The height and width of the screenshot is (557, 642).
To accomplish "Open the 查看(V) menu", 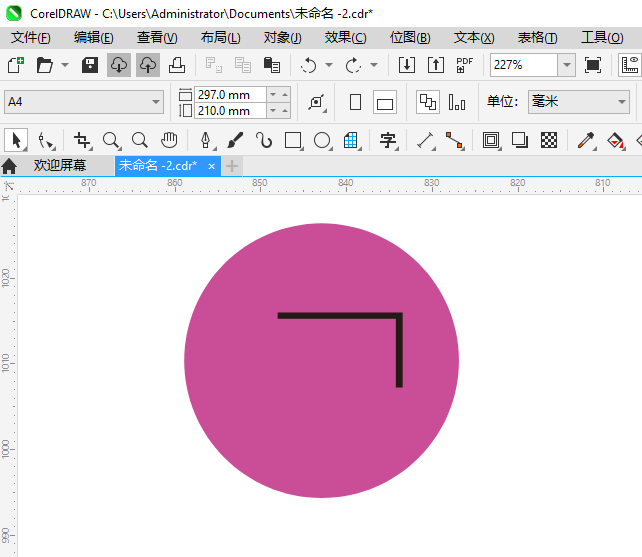I will click(157, 38).
